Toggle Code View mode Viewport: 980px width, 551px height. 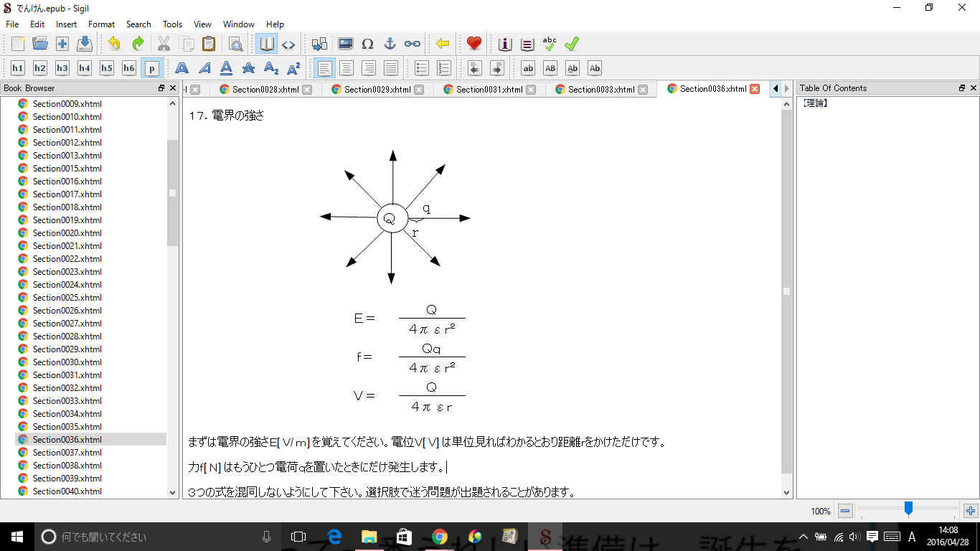288,44
